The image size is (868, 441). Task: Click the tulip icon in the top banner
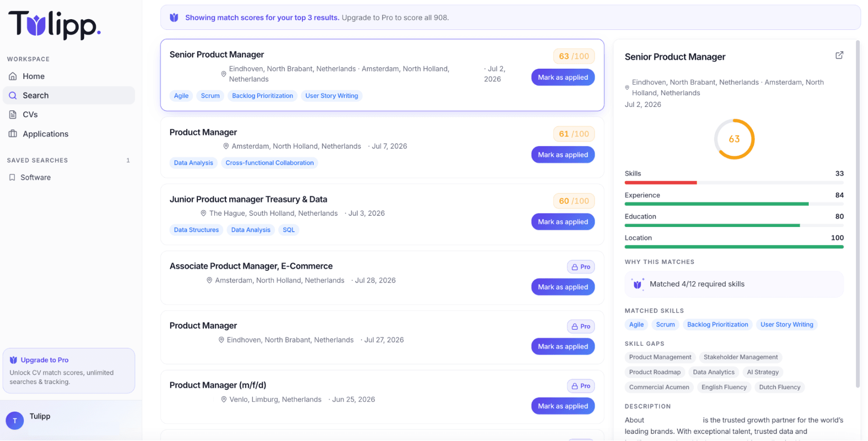coord(174,18)
